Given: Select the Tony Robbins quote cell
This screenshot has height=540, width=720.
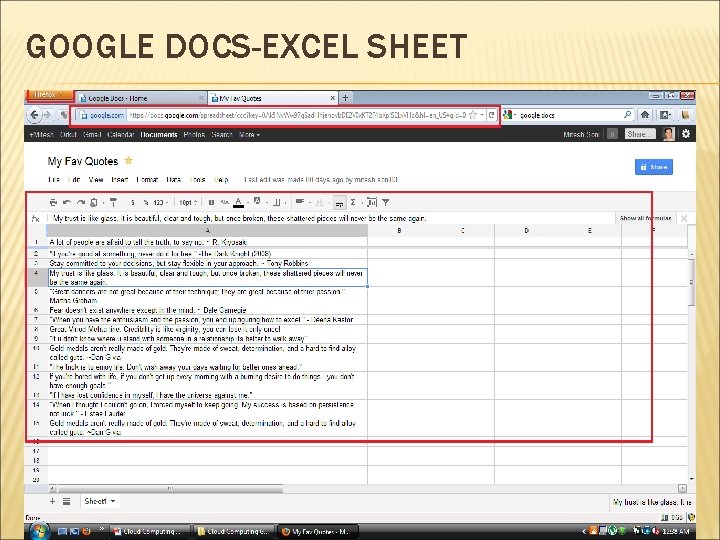Looking at the screenshot, I should [x=207, y=264].
